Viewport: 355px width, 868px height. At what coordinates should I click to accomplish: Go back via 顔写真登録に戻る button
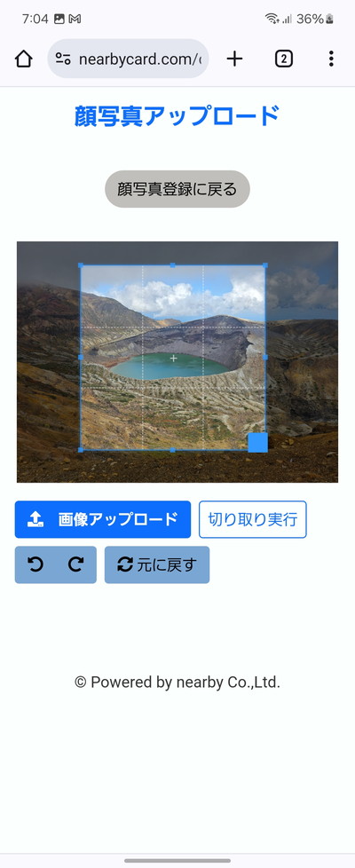click(x=177, y=189)
